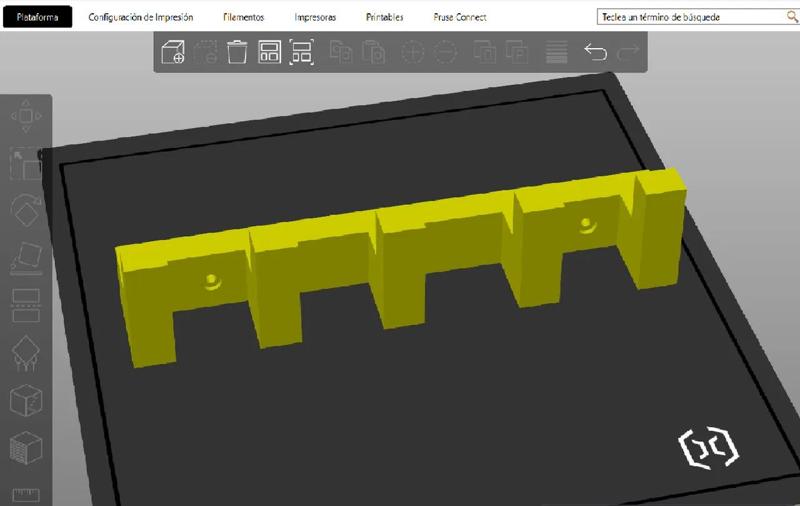Undo the last action with the arrow icon

tap(595, 52)
